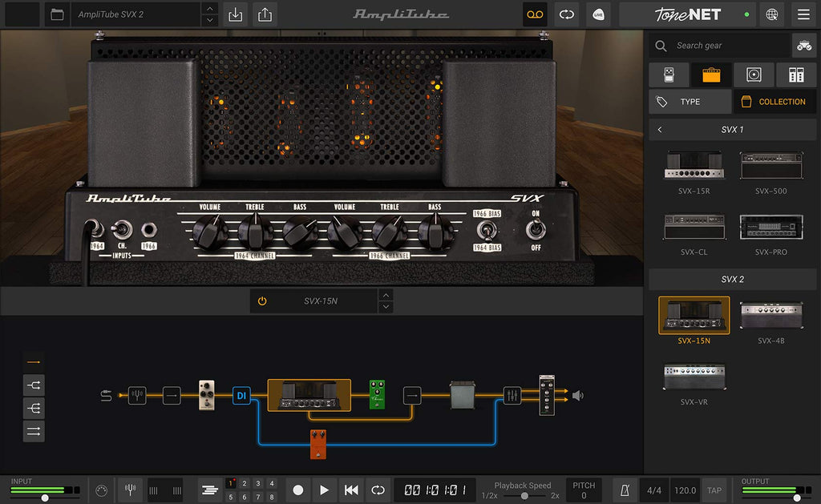Open the looper icon in top bar
The width and height of the screenshot is (821, 504).
click(567, 14)
